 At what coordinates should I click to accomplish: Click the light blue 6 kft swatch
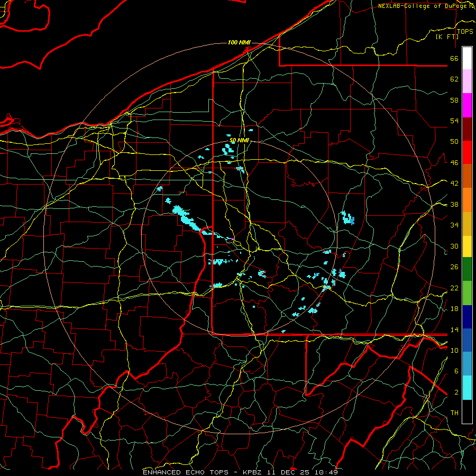point(467,364)
